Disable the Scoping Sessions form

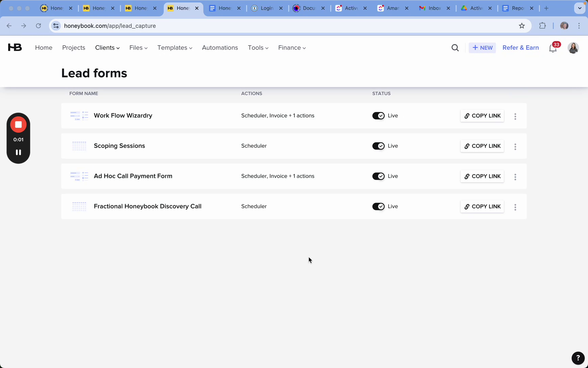pos(378,146)
